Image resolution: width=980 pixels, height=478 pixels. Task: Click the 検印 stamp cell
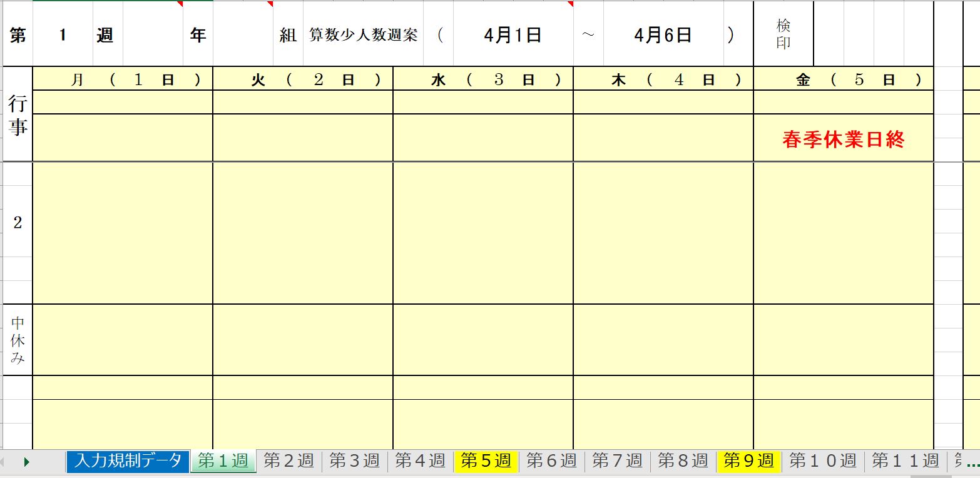[x=783, y=33]
